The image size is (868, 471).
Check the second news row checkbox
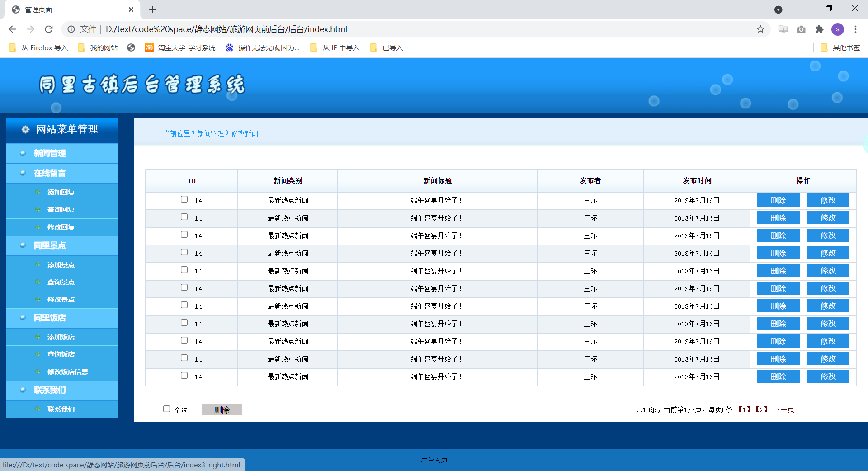coord(184,217)
